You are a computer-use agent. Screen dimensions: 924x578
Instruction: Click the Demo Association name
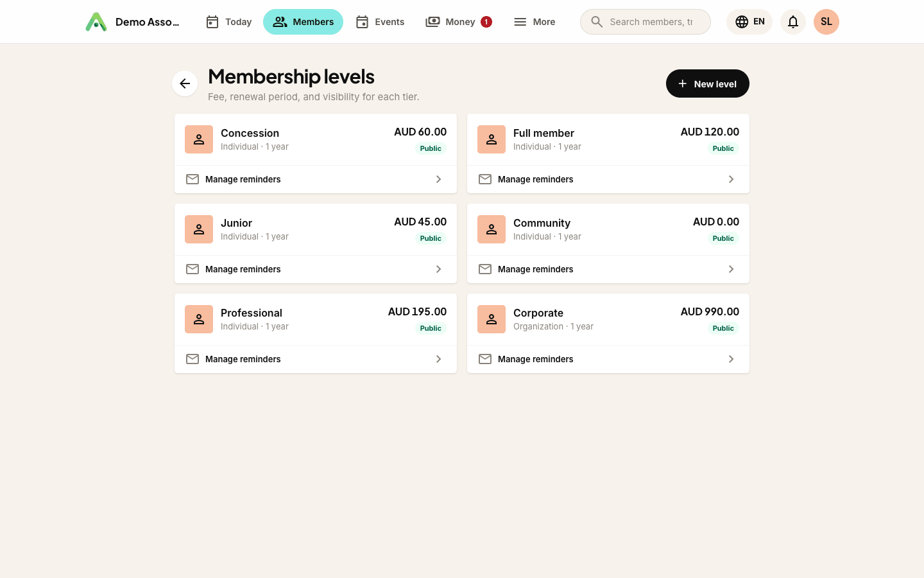(x=148, y=22)
